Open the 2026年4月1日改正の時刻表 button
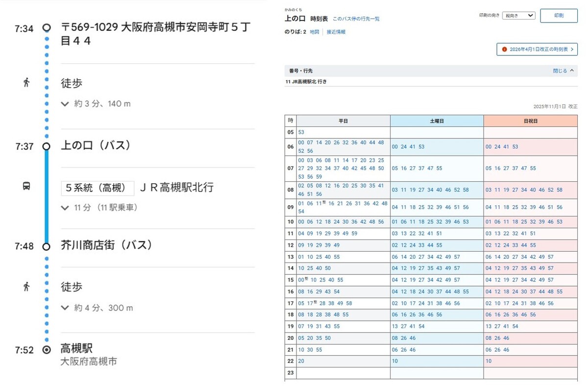Image resolution: width=588 pixels, height=386 pixels. coord(537,49)
